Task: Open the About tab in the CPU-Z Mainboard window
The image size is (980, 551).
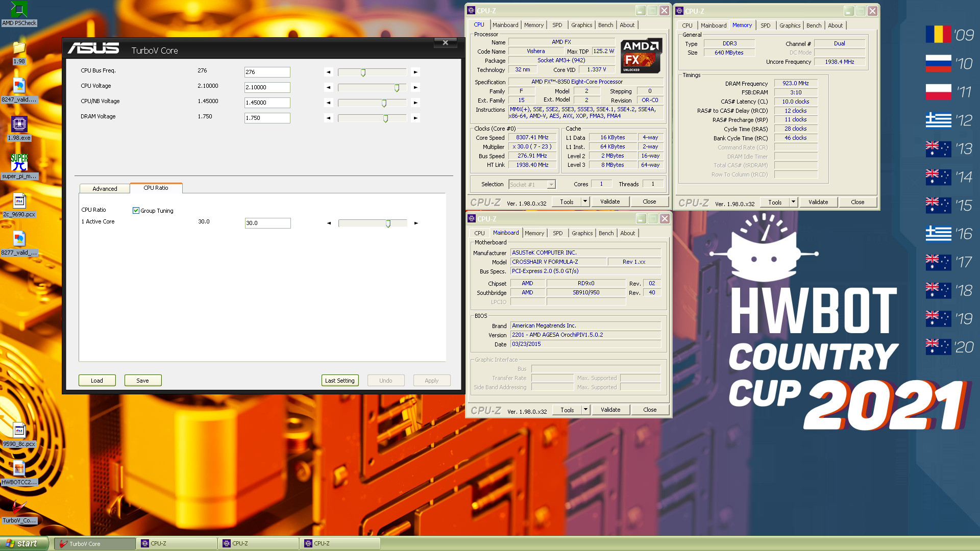Action: 628,233
